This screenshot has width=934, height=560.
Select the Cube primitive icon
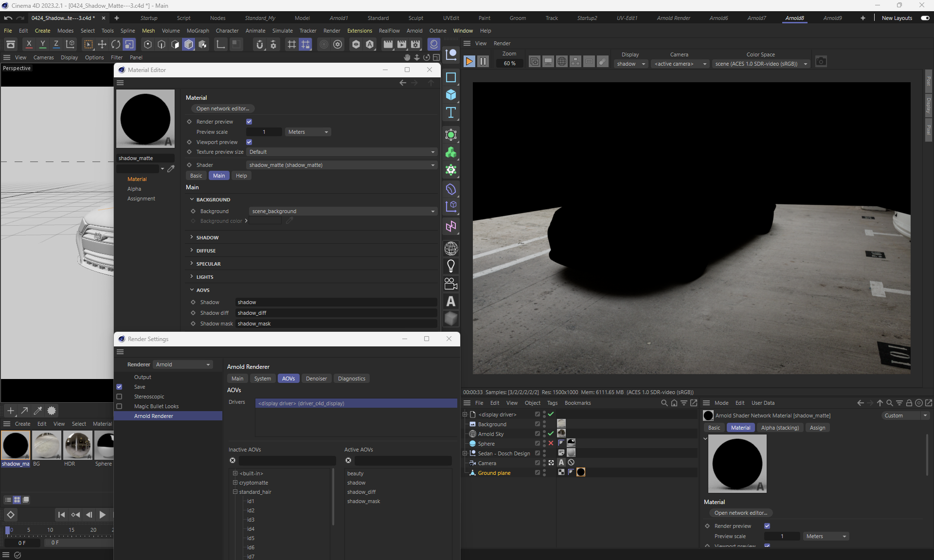(x=451, y=95)
